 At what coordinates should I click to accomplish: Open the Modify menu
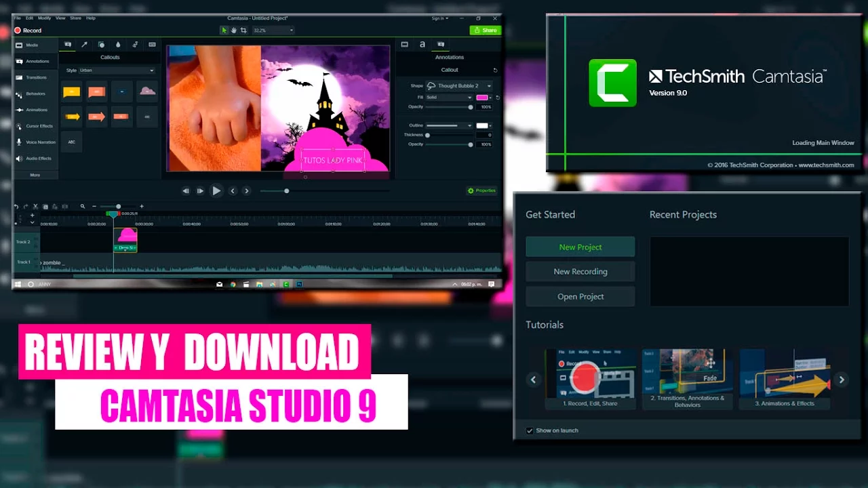pos(44,18)
